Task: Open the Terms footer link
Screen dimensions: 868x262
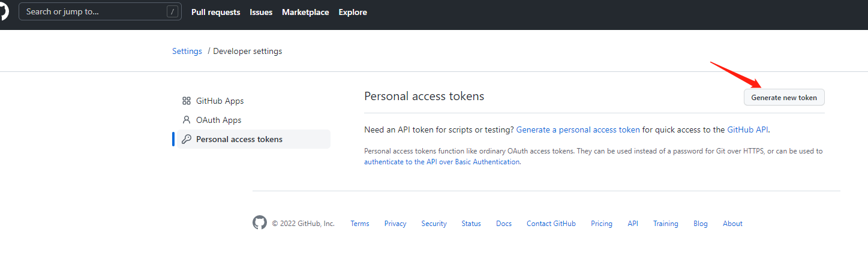Action: pos(360,224)
